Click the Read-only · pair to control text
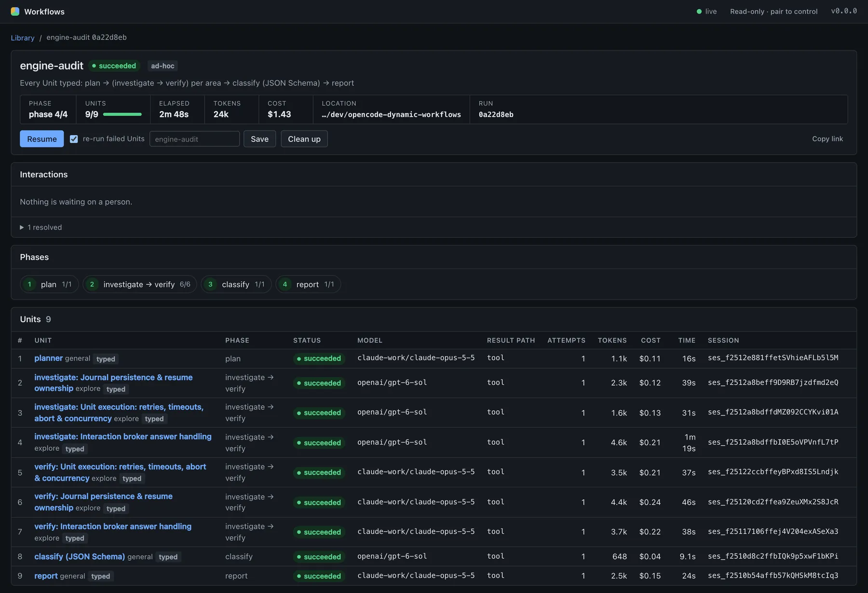The image size is (868, 593). point(773,12)
